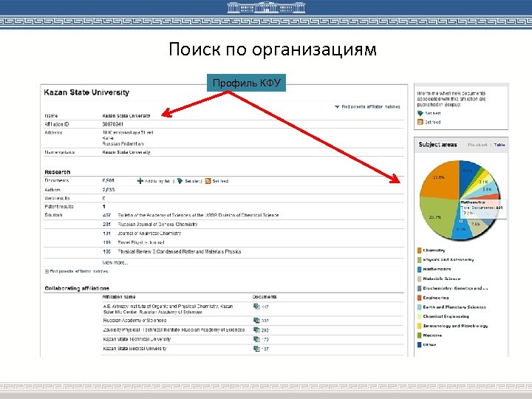This screenshot has width=532, height=399.
Task: Click the Research section heading
Action: 58,172
